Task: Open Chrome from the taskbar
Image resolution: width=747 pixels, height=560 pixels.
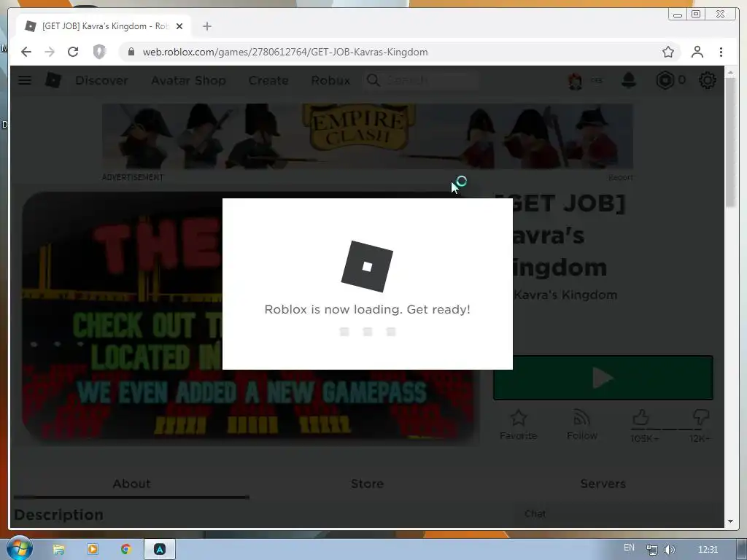Action: 125,549
